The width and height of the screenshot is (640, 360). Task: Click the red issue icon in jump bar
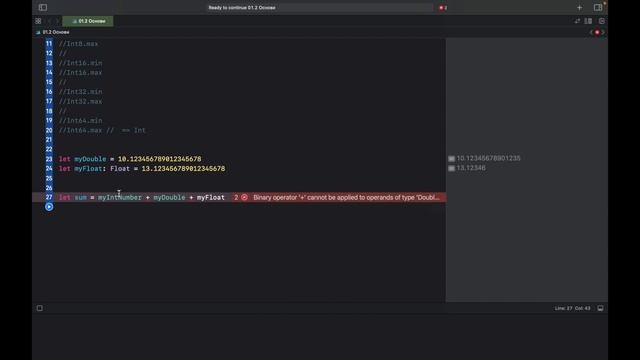point(597,32)
